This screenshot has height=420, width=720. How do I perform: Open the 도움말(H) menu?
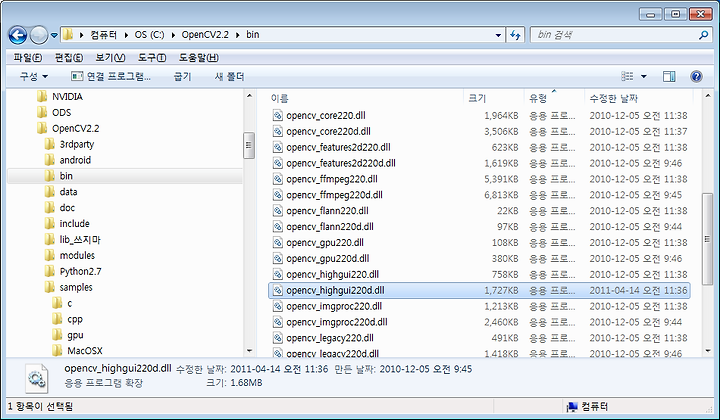click(198, 58)
